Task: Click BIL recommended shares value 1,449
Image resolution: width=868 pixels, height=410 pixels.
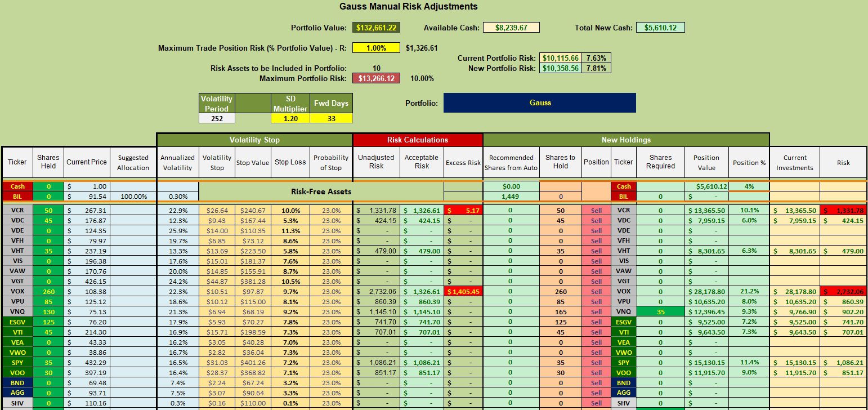Action: [511, 197]
